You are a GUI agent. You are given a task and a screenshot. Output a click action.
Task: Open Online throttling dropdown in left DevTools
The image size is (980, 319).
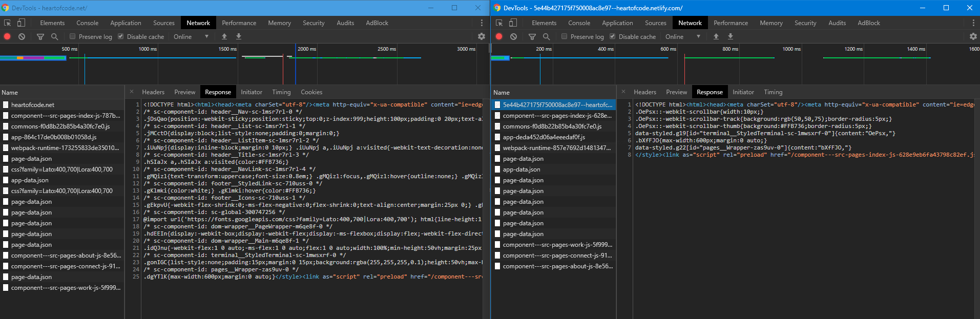191,37
